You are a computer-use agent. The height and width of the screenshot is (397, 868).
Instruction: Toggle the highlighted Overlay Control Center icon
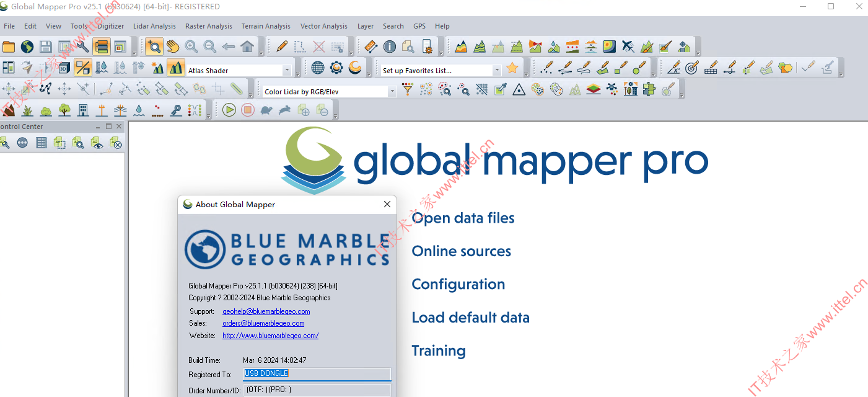click(102, 47)
